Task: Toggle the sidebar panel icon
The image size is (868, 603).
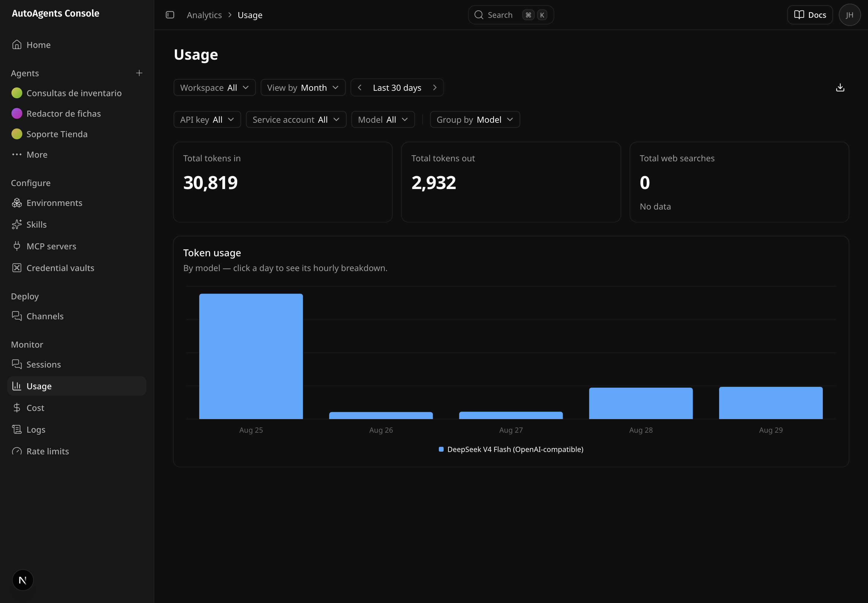Action: pos(170,15)
